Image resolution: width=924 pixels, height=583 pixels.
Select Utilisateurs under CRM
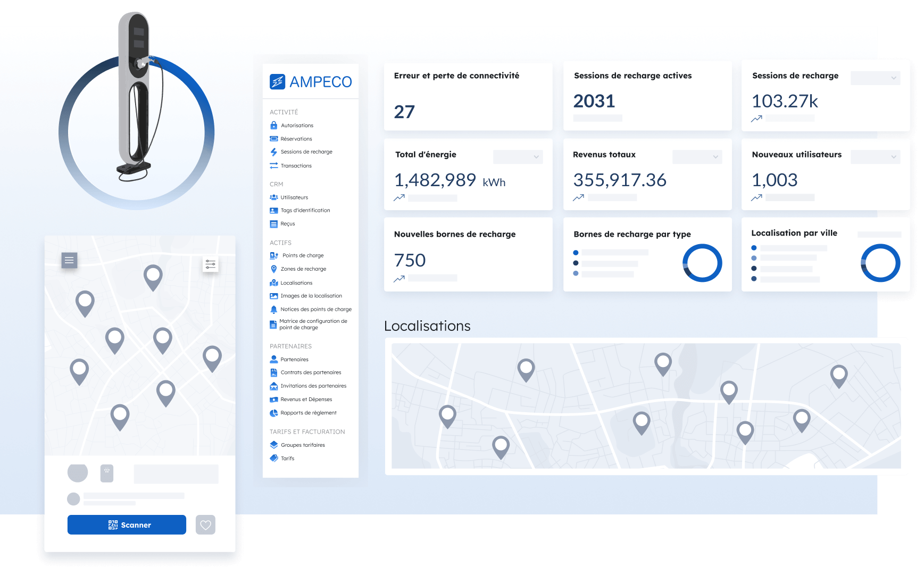pyautogui.click(x=294, y=197)
